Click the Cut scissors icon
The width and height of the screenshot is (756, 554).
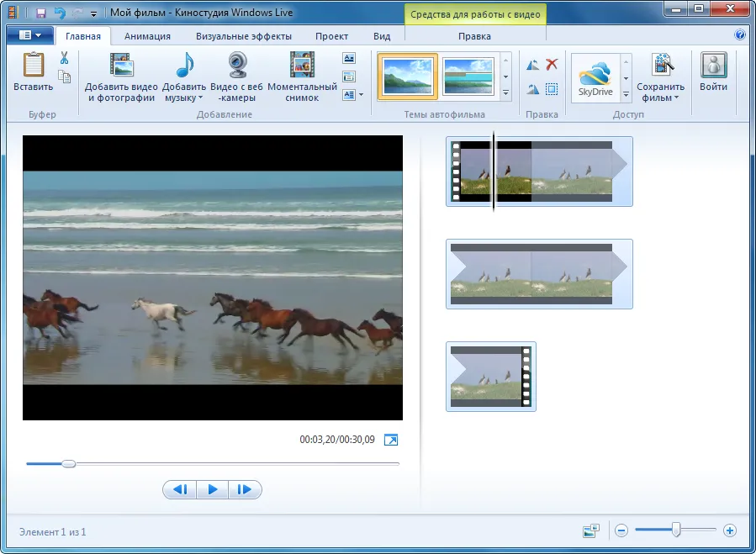point(64,58)
